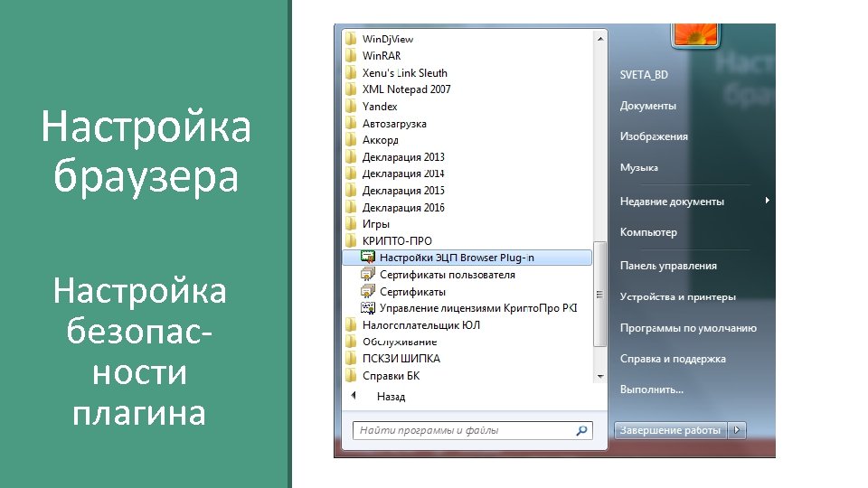Click the Управление лицензиями КриптоПро PKI icon

(368, 307)
